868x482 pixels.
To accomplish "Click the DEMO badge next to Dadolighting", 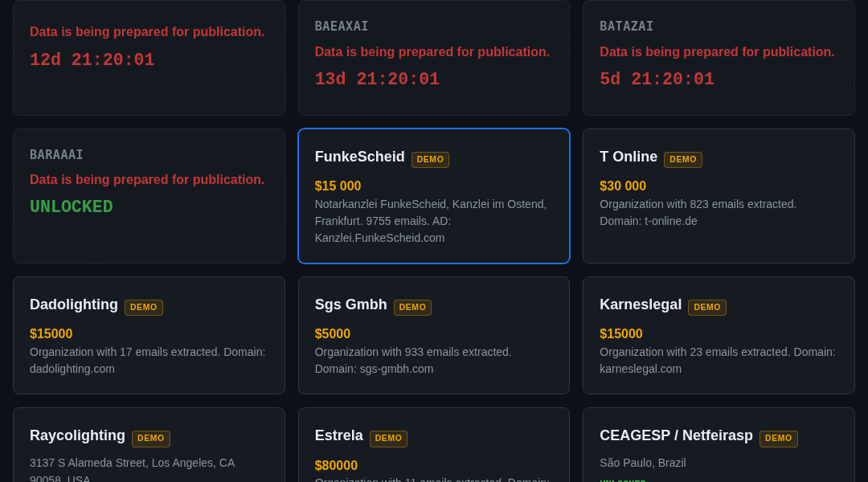I will 143,307.
